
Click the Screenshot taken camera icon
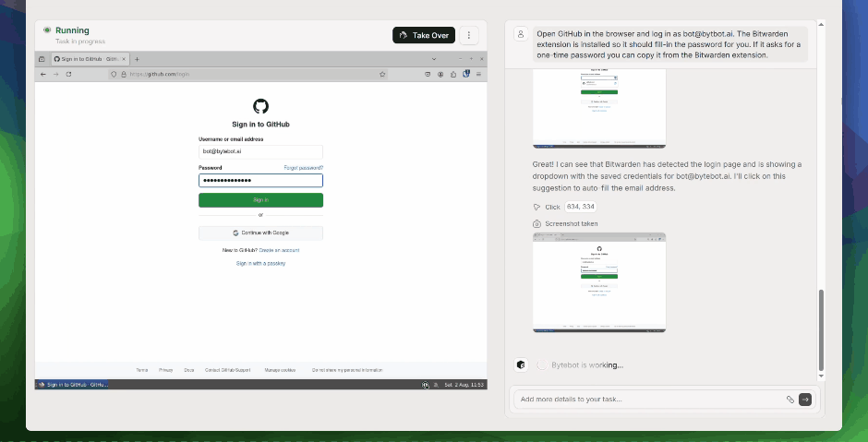pyautogui.click(x=536, y=223)
